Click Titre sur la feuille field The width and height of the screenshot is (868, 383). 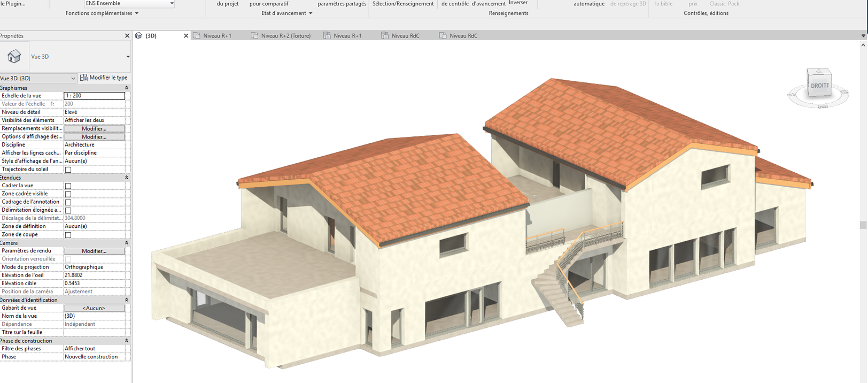pyautogui.click(x=94, y=332)
